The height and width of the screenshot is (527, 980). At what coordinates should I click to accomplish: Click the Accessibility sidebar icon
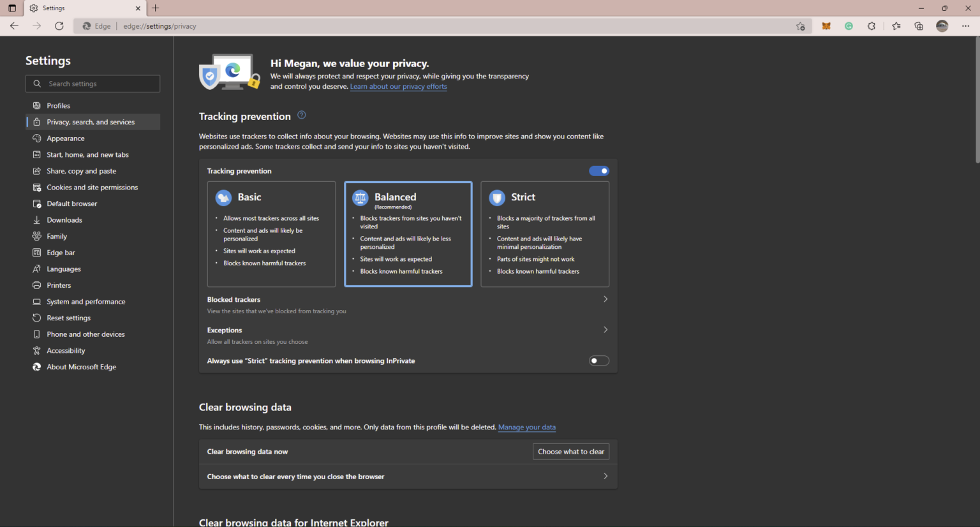pyautogui.click(x=37, y=350)
